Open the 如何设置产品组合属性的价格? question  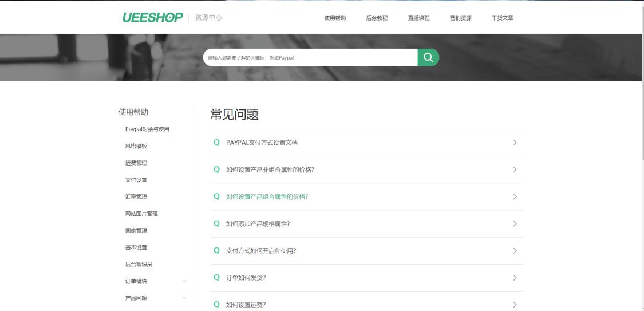[267, 197]
